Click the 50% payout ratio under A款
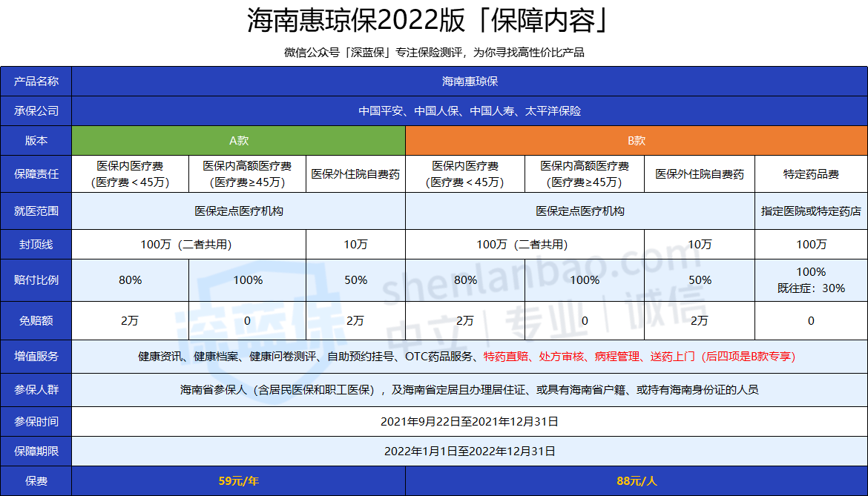 click(x=355, y=280)
